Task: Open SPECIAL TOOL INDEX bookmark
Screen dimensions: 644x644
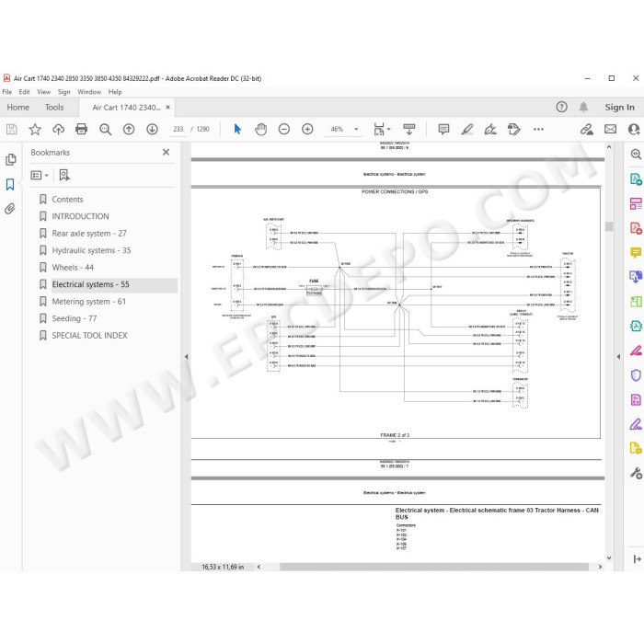Action: click(89, 336)
